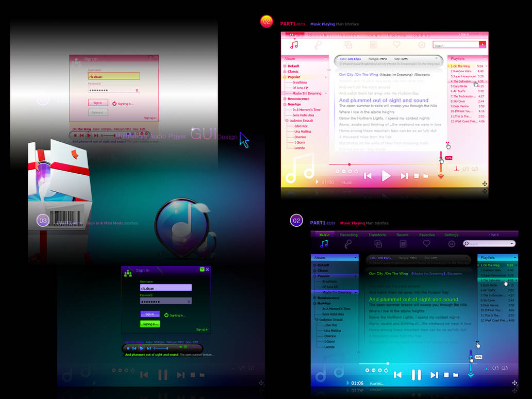Click the transform icon in pink player toolbar
Image resolution: width=532 pixels, height=399 pixels.
click(x=348, y=45)
